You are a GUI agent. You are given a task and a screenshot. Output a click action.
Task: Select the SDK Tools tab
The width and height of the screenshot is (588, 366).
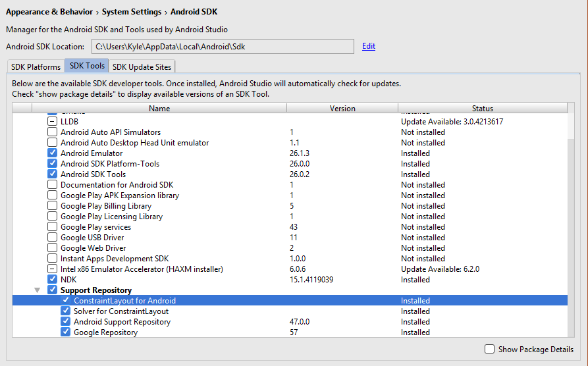click(x=87, y=66)
